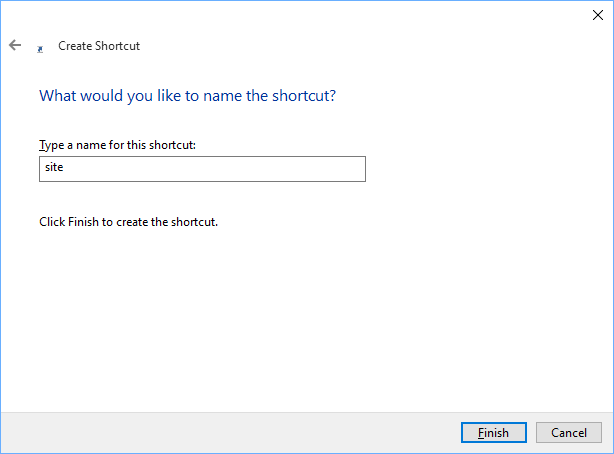Focus the shortcut name text field
This screenshot has height=454, width=614.
pos(202,169)
